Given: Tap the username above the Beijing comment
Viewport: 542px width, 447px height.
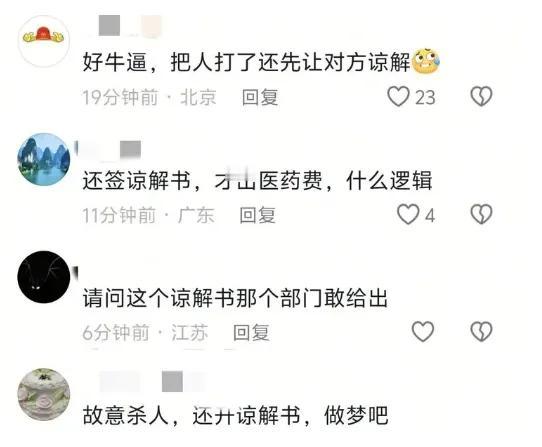Looking at the screenshot, I should point(125,26).
